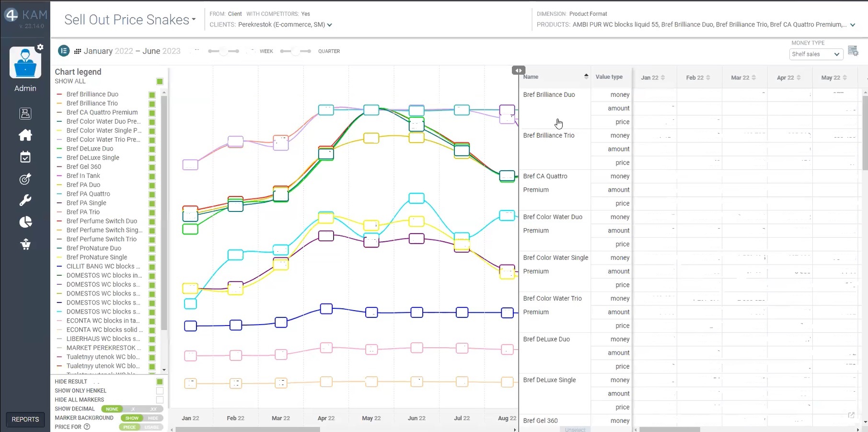Click cyan Jun 22 peak marker
This screenshot has height=432, width=868.
click(417, 198)
